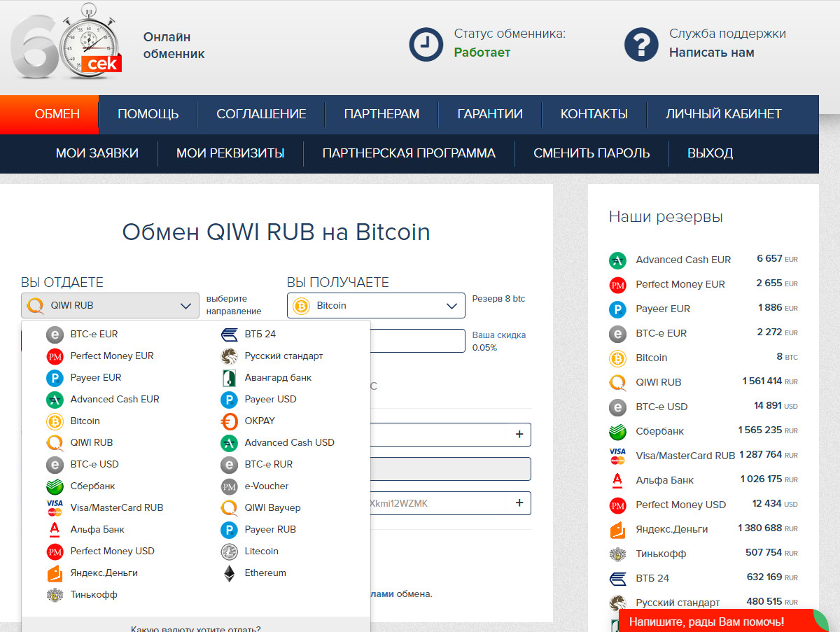Go to МОИ РЕКВИЗИТЫ
Image resolution: width=840 pixels, height=632 pixels.
(x=230, y=153)
